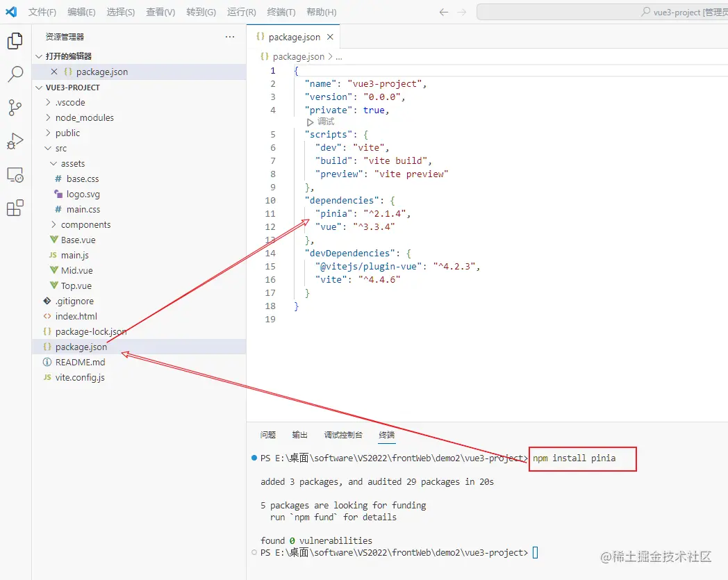Switch to the 问题 panel tab
728x580 pixels.
pos(268,435)
